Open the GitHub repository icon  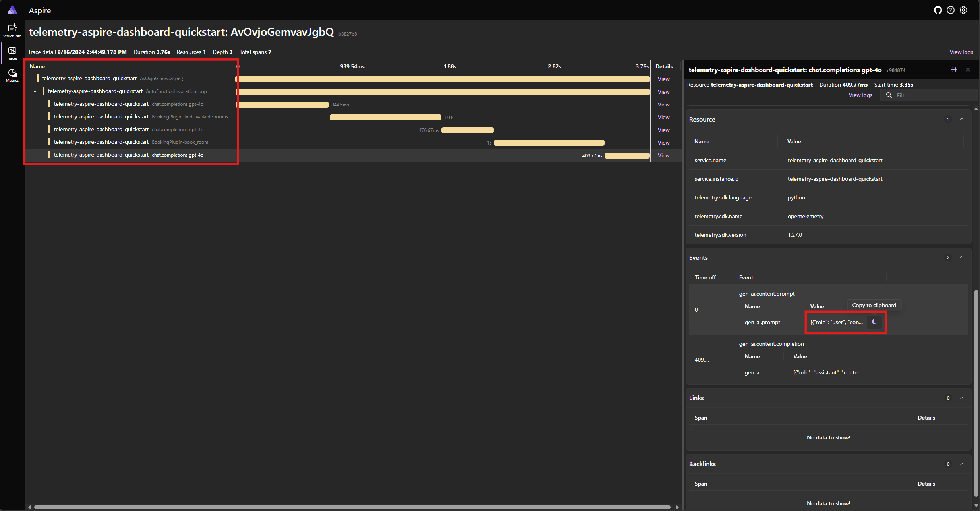937,10
